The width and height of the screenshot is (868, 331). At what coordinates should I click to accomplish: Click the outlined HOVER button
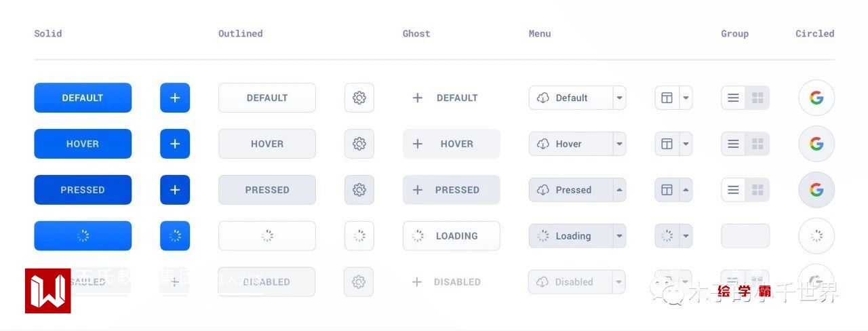pyautogui.click(x=267, y=144)
